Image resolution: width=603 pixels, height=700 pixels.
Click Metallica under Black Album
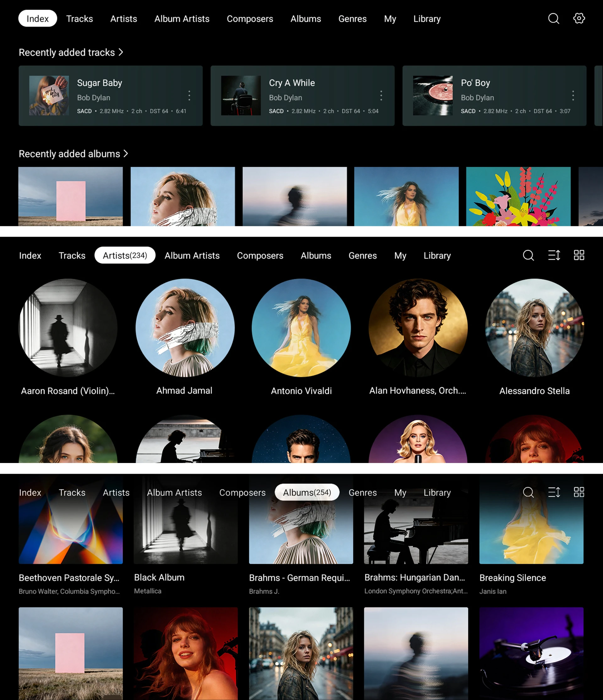(x=148, y=591)
